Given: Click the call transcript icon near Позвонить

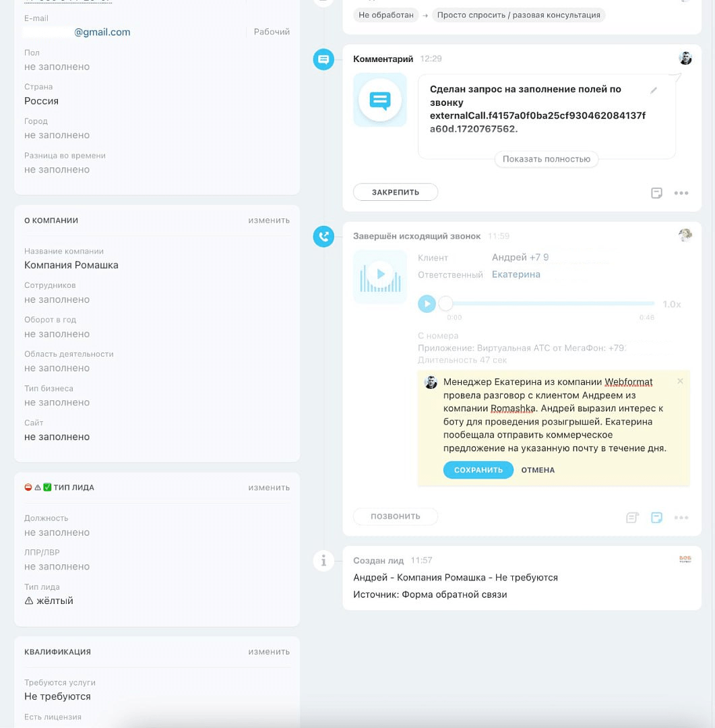Looking at the screenshot, I should 632,517.
